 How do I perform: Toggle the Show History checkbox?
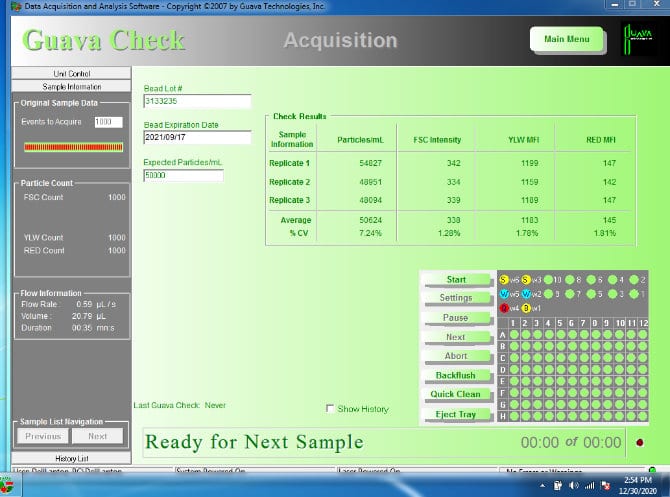(330, 409)
